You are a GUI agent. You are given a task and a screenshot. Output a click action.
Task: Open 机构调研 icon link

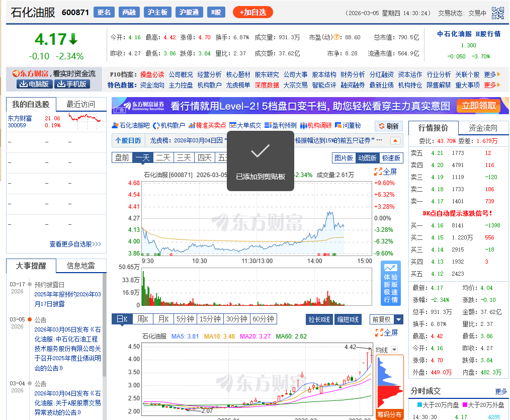pos(315,126)
